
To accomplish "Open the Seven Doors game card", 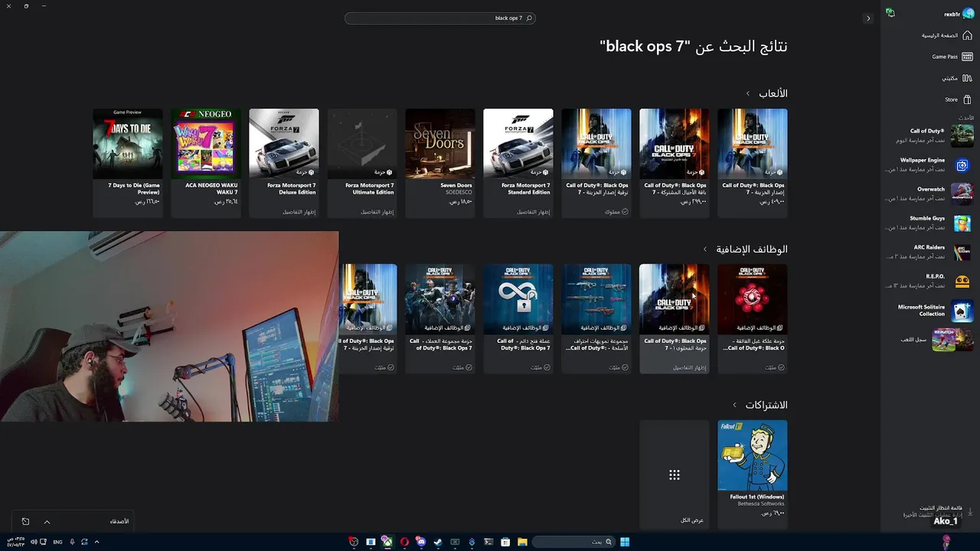I will 440,163.
